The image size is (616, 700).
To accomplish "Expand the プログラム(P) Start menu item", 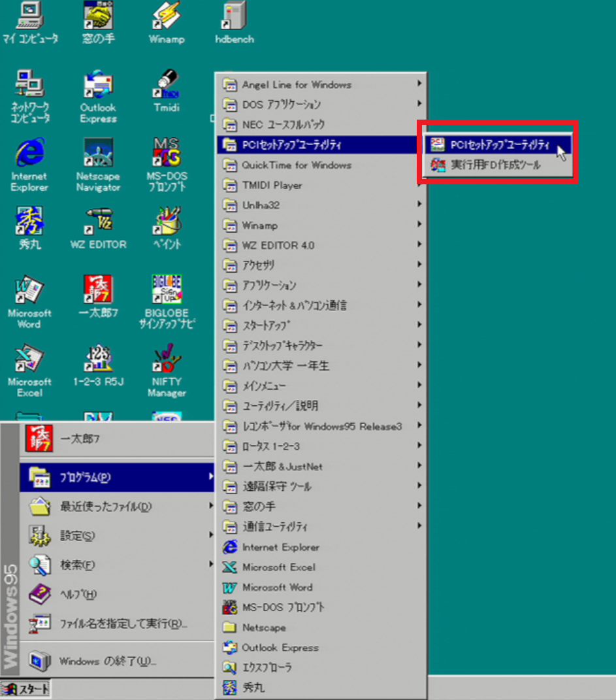I will pos(117,477).
